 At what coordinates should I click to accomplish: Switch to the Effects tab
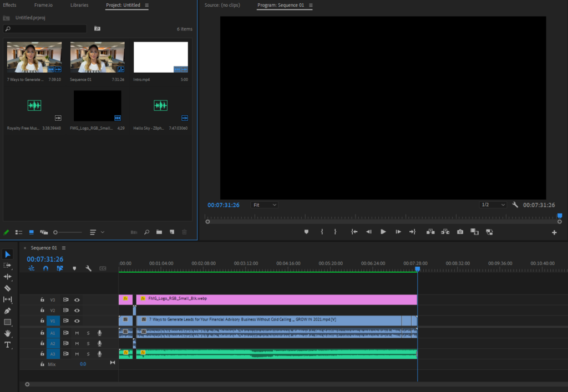pyautogui.click(x=9, y=4)
